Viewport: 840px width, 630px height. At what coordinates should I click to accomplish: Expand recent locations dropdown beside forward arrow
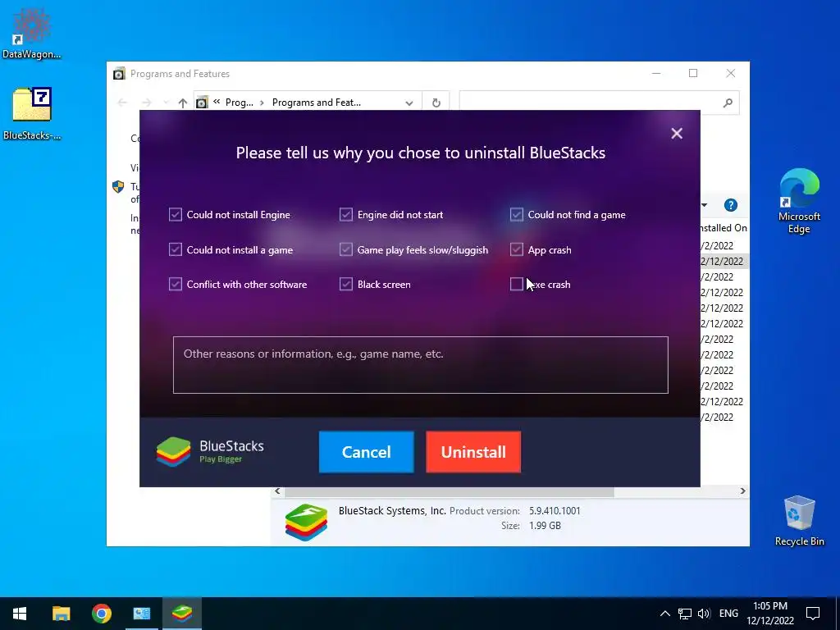click(166, 103)
